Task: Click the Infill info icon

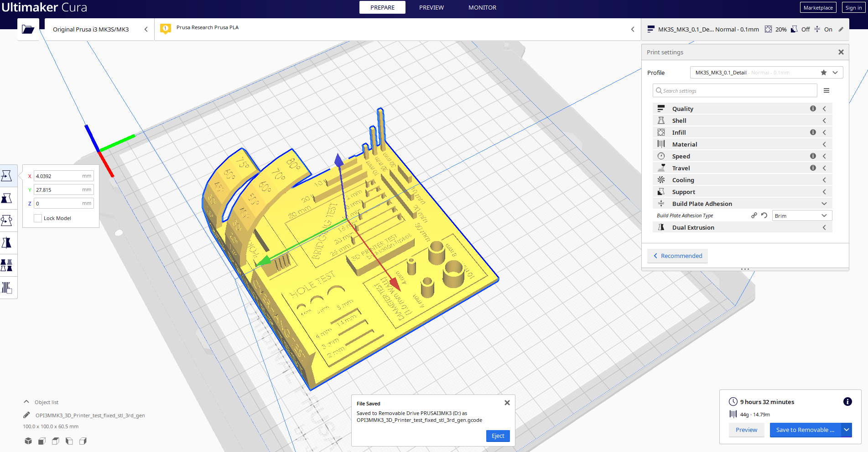Action: pos(813,132)
